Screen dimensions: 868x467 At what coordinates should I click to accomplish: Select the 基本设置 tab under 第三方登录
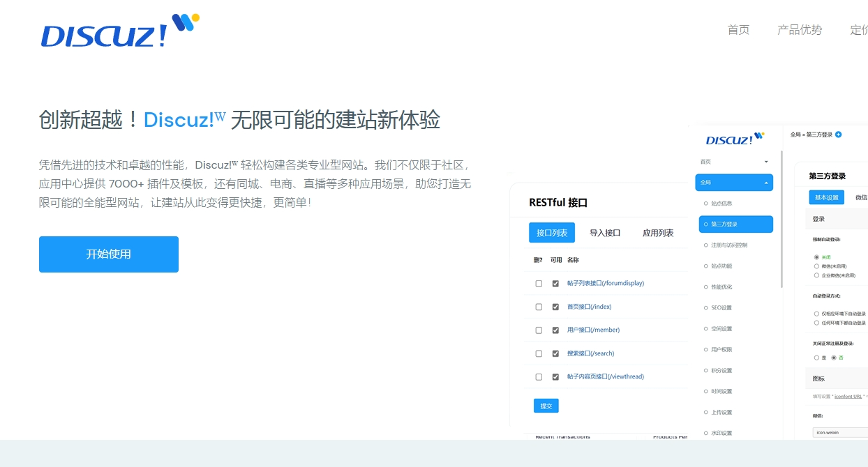827,197
